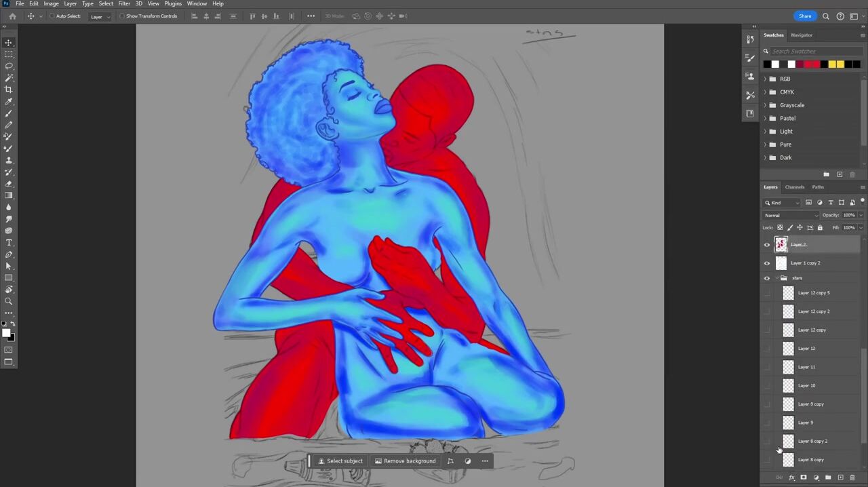Collapse the stars layer group
The height and width of the screenshot is (487, 868).
click(x=777, y=278)
